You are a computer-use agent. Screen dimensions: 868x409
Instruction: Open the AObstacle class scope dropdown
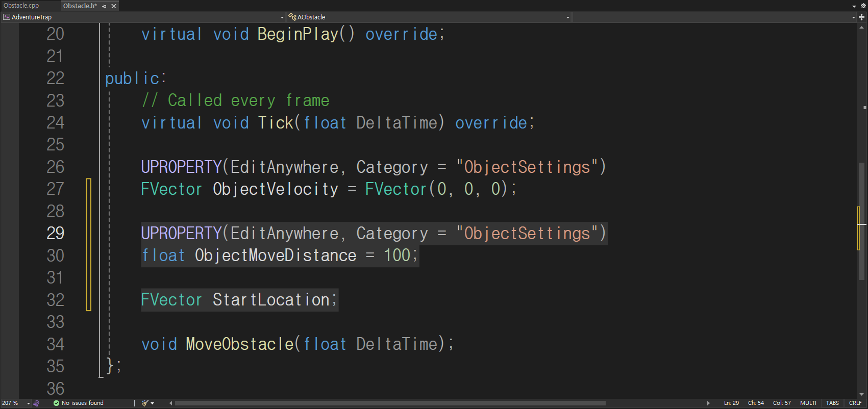coord(429,17)
